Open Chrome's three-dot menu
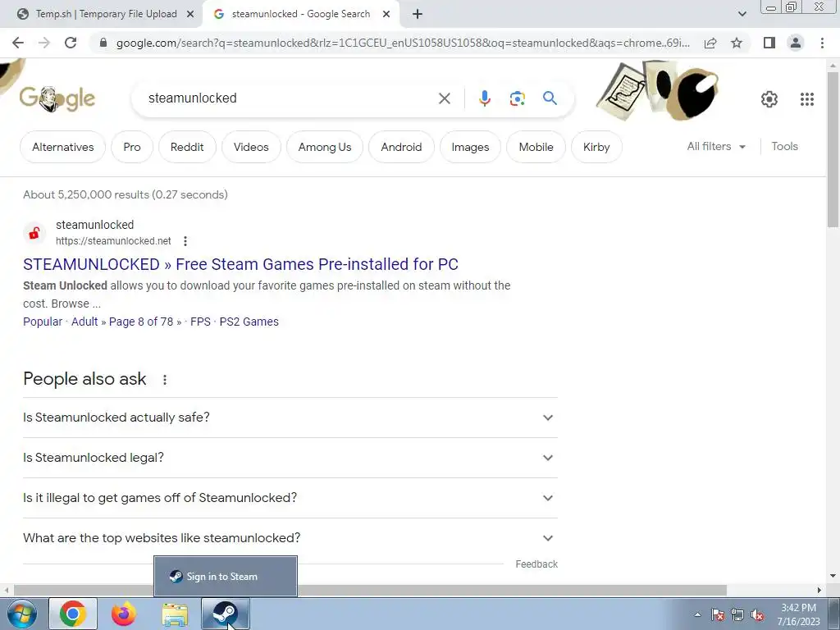Screen dimensions: 840x630 [x=822, y=43]
